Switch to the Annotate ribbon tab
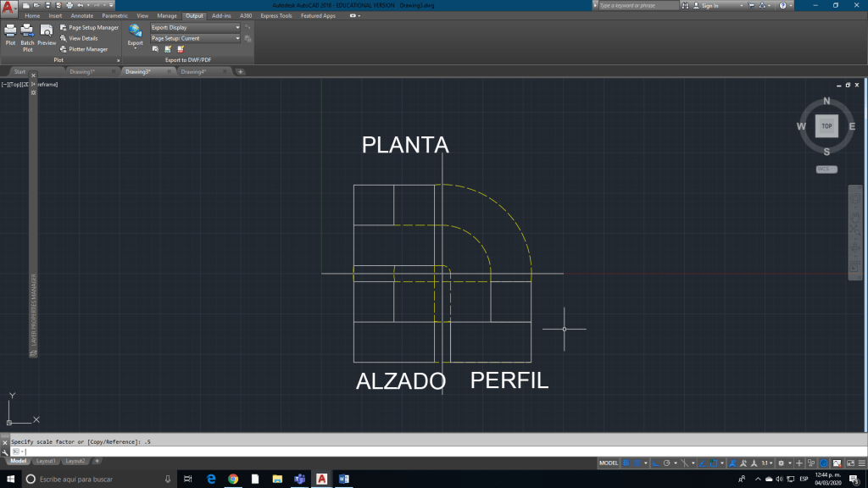Image resolution: width=868 pixels, height=488 pixels. (82, 16)
